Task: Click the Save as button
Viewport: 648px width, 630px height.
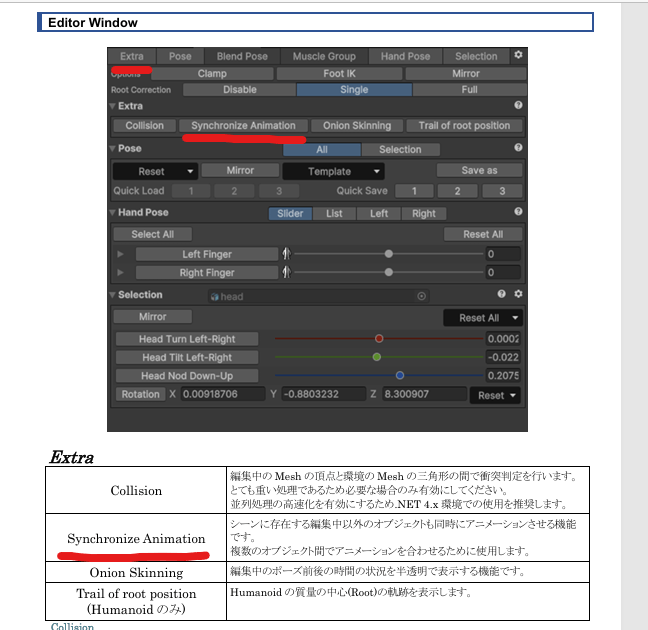Action: (479, 170)
